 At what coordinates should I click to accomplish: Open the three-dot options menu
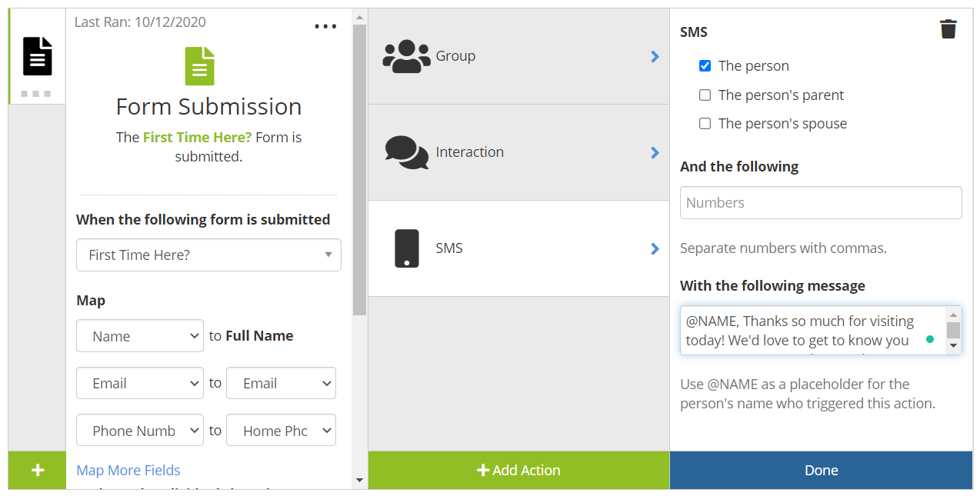[325, 27]
